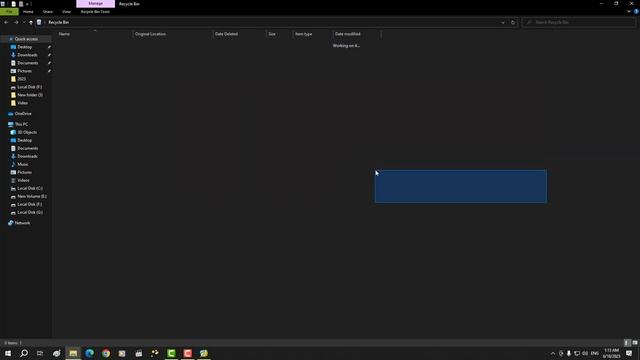The image size is (640, 360).
Task: Switch to the Share ribbon tab
Action: (x=48, y=12)
